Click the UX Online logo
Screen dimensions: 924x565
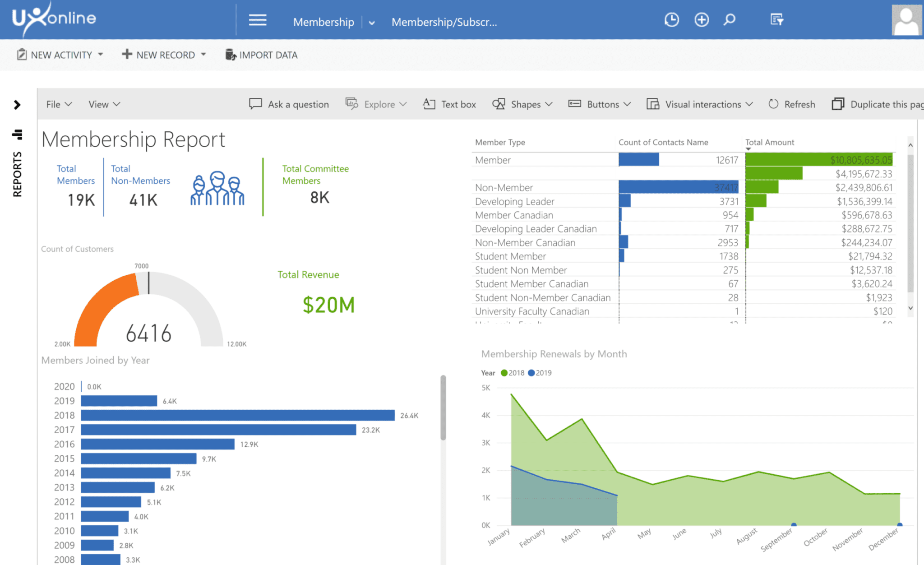[x=54, y=19]
